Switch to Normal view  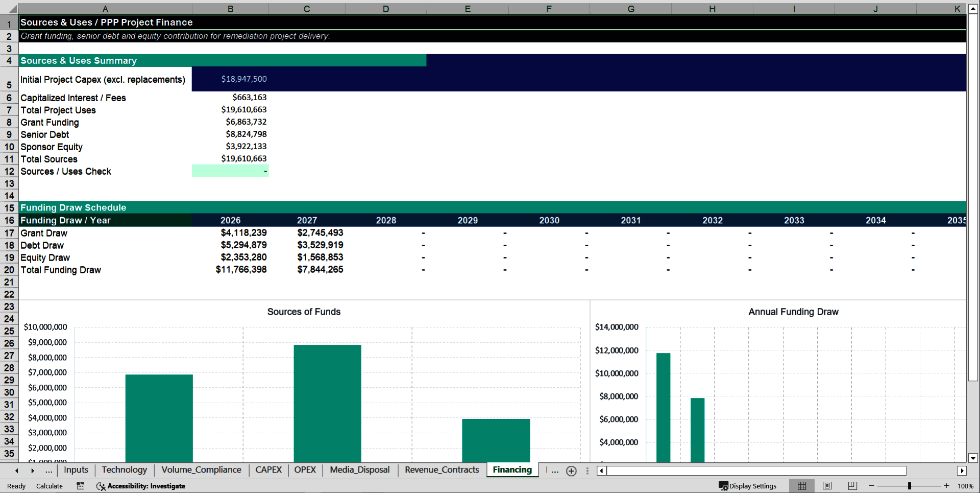[802, 486]
